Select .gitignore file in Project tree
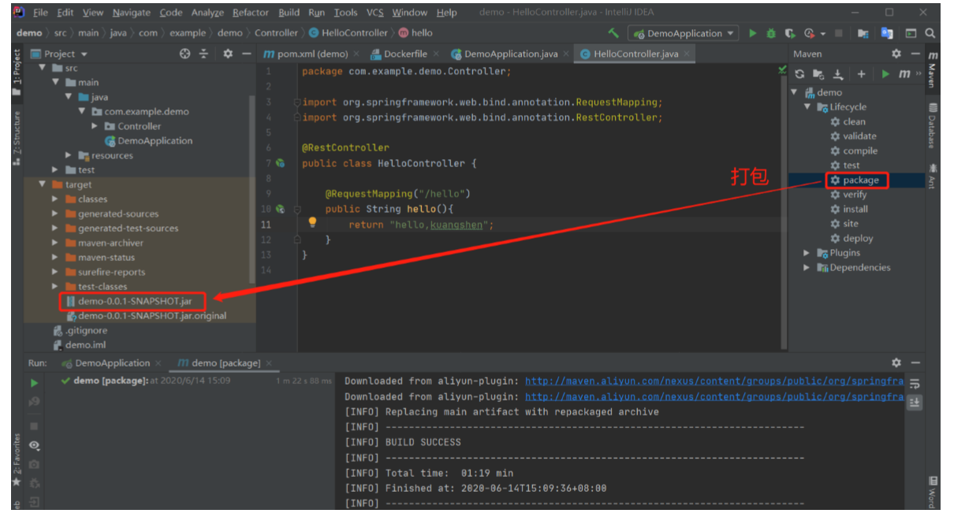 (80, 330)
